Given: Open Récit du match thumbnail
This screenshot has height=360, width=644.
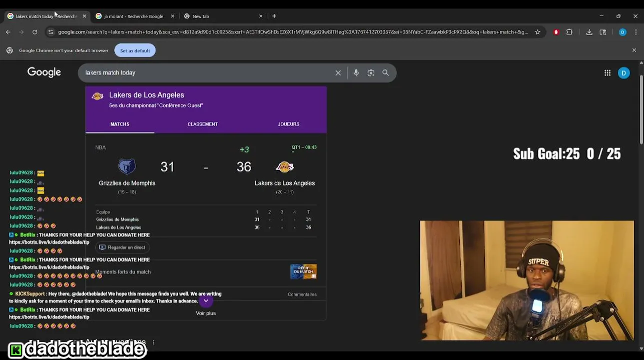Looking at the screenshot, I should point(303,271).
